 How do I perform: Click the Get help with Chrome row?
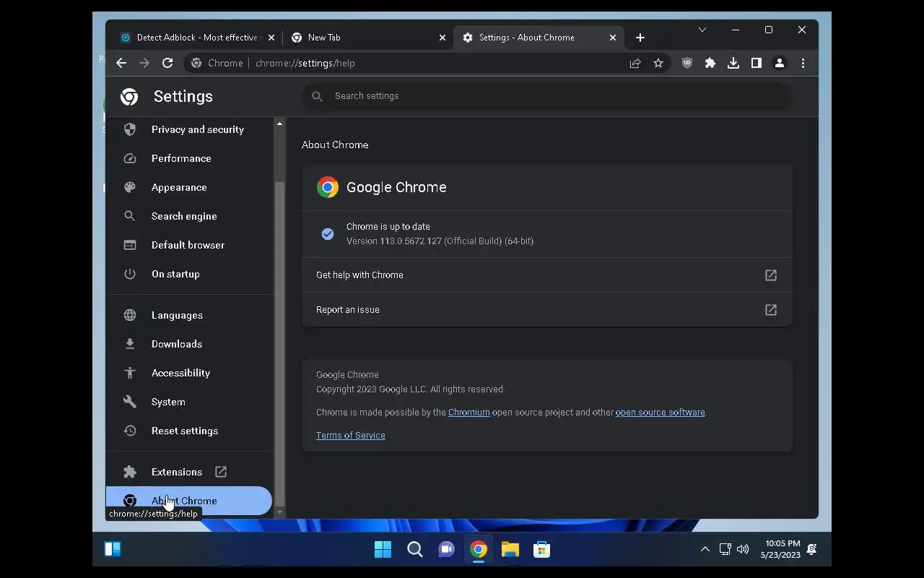547,275
